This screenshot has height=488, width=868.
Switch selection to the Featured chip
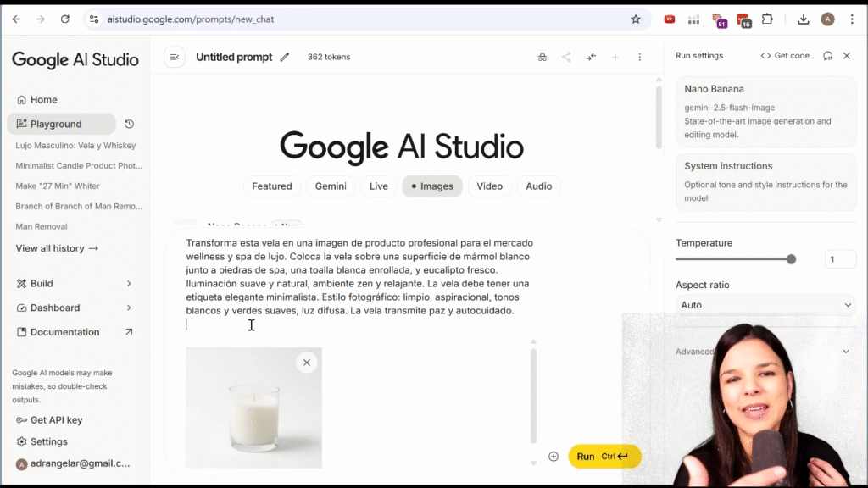[x=272, y=186]
